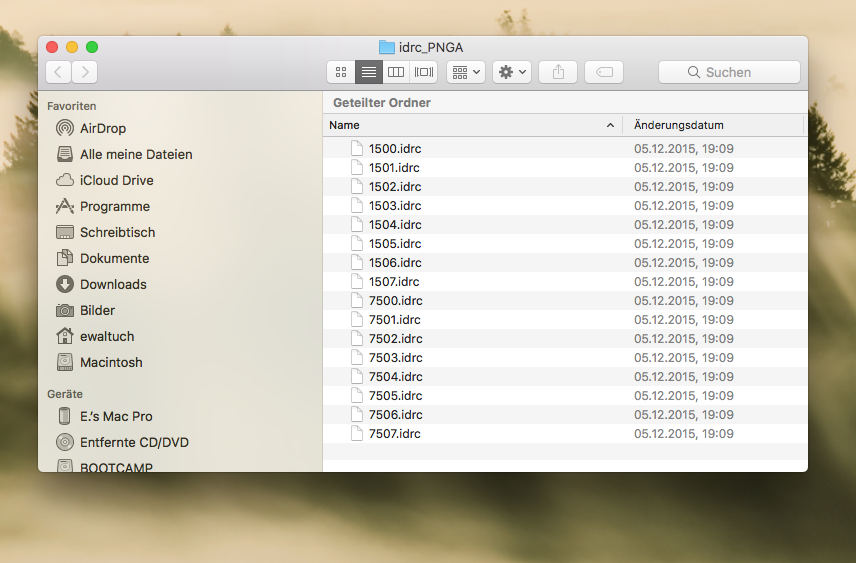Select file 1502.idrc
This screenshot has width=856, height=563.
tap(565, 187)
